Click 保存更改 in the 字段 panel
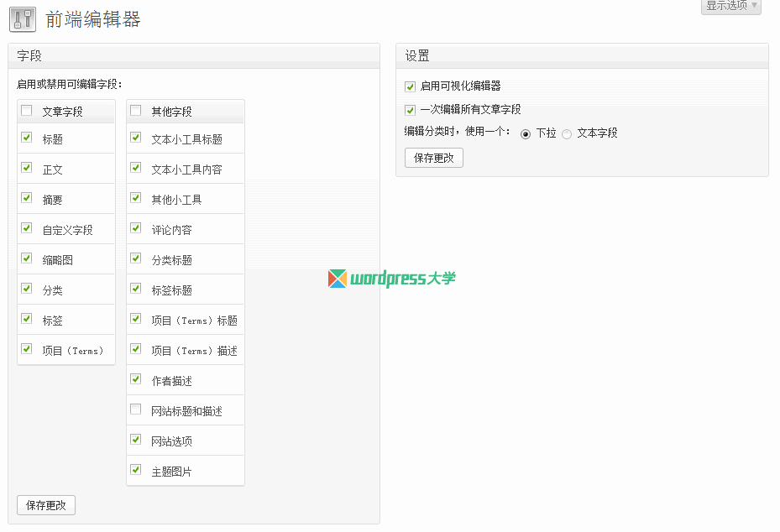 click(x=46, y=505)
